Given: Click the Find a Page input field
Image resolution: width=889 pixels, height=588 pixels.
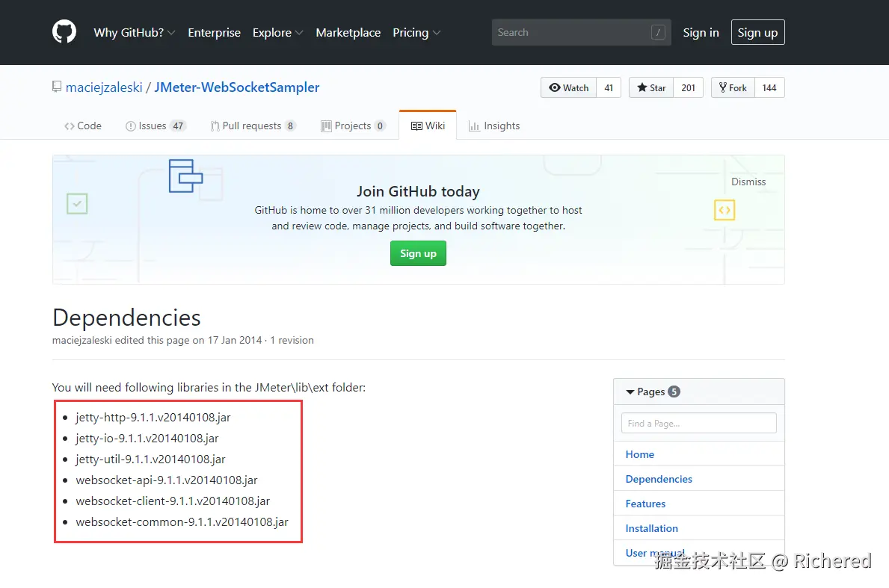Looking at the screenshot, I should 698,423.
